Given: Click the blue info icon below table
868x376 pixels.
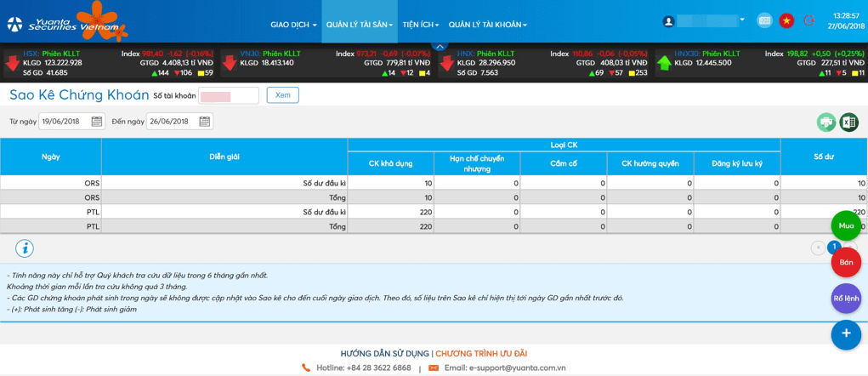Looking at the screenshot, I should [25, 248].
